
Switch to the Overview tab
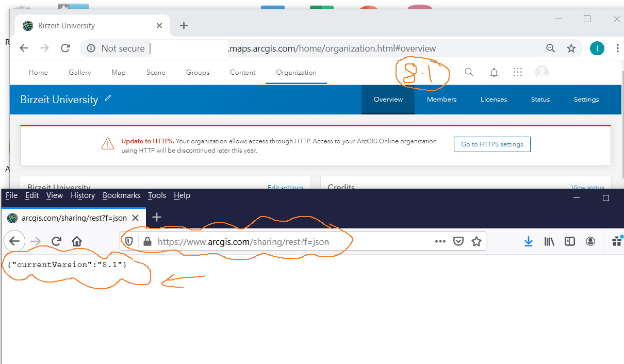[388, 100]
